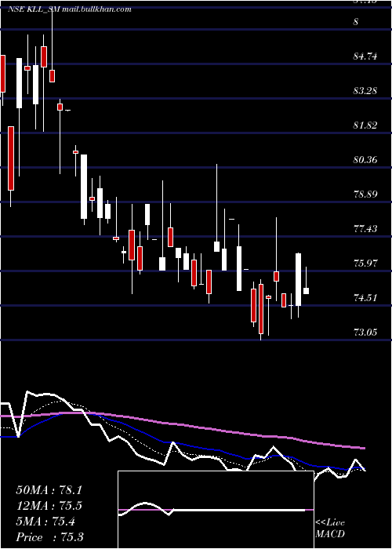Click the 81.82 price axis label
The width and height of the screenshot is (392, 549).
point(366,125)
